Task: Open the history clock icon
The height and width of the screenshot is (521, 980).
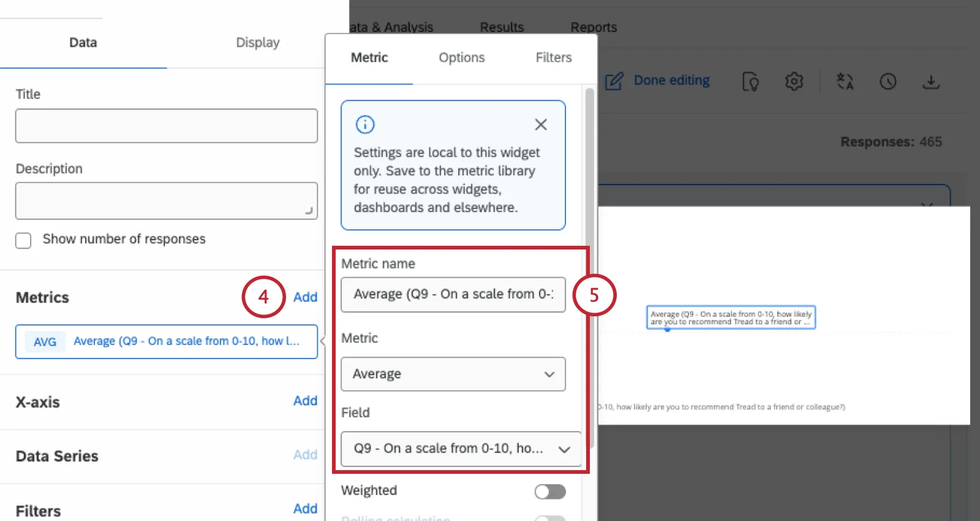Action: click(x=888, y=81)
